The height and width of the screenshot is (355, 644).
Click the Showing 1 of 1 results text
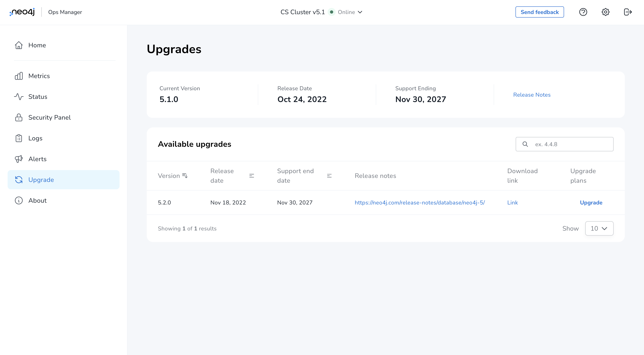click(187, 228)
